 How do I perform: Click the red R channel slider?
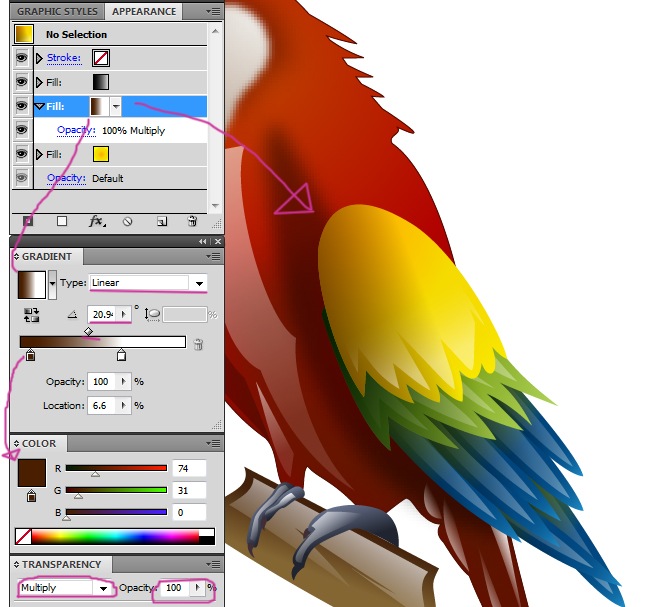coord(116,468)
